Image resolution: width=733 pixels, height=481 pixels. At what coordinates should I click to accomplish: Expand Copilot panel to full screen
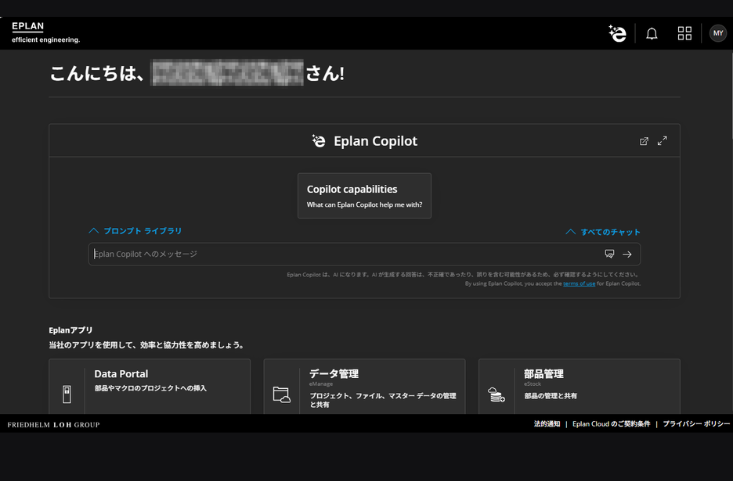662,141
